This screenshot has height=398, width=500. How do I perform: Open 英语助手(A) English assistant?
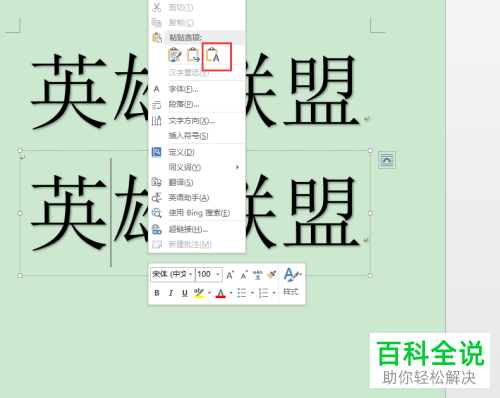click(x=189, y=198)
